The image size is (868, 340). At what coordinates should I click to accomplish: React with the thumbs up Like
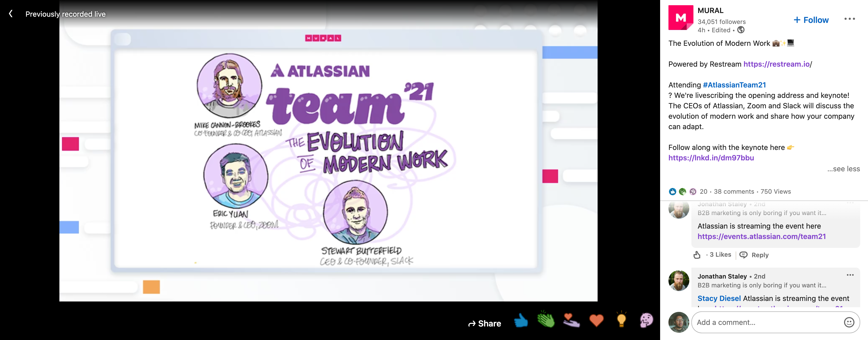pyautogui.click(x=521, y=320)
